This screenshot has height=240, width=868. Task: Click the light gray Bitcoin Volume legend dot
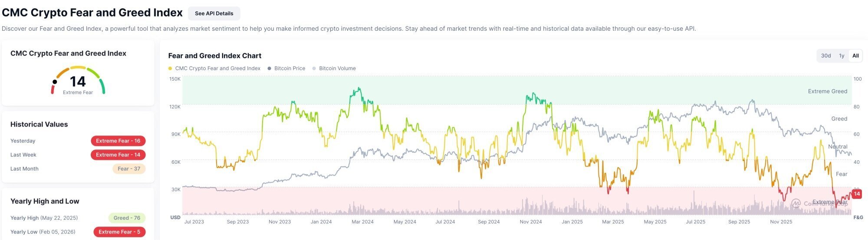pyautogui.click(x=314, y=68)
